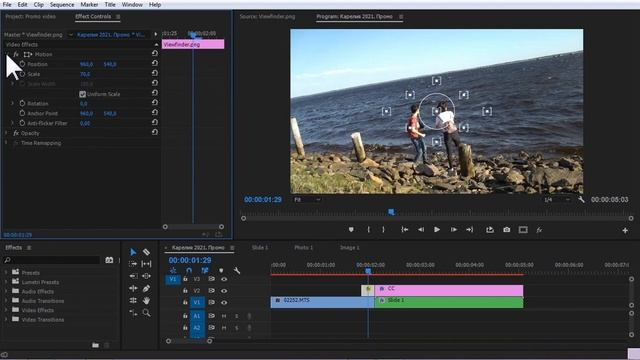Screen dimensions: 640x360
Task: Click the Program monitor playhead scrubber
Action: coord(391,212)
